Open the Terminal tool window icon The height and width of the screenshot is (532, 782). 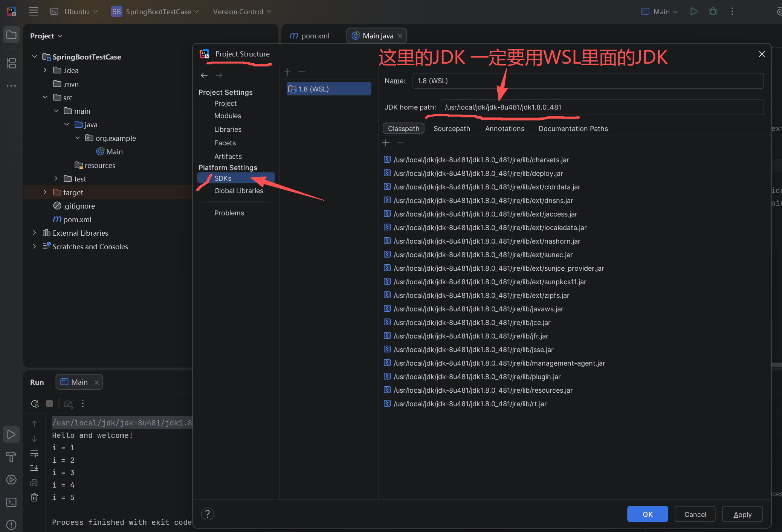(11, 502)
